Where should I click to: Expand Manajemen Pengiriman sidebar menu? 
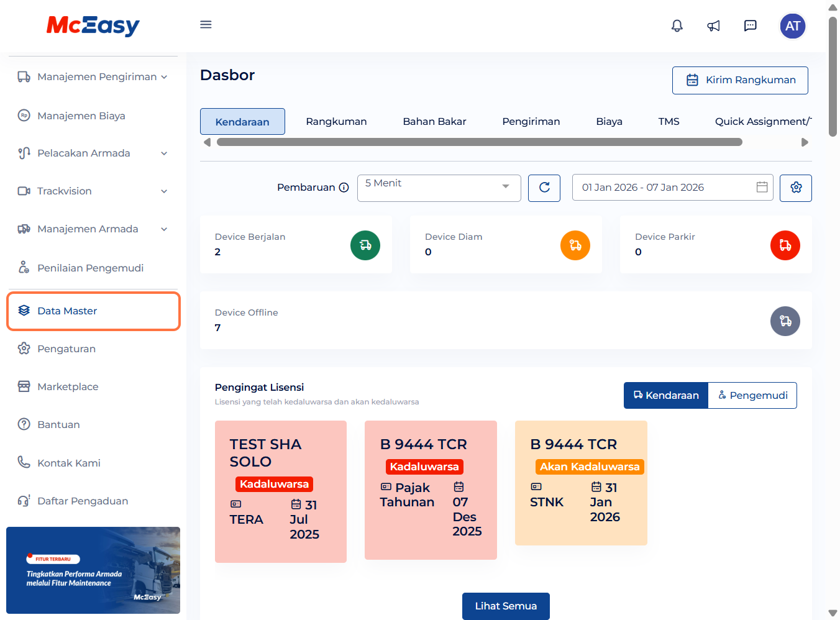[93, 77]
